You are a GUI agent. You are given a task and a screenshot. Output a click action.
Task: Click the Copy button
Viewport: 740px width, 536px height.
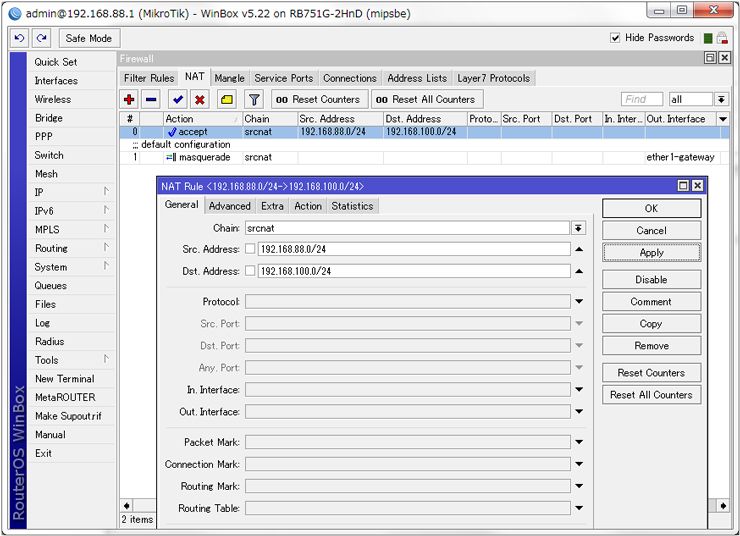tap(651, 324)
